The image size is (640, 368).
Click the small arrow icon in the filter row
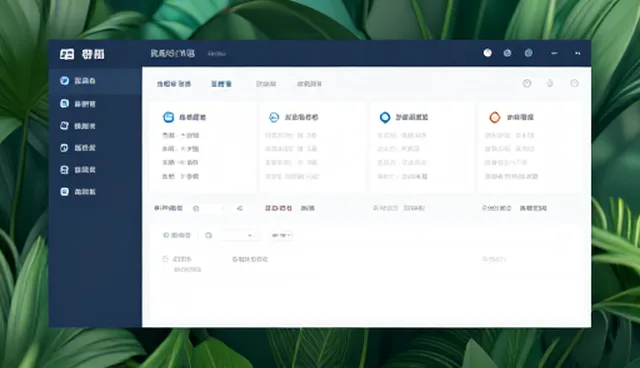240,208
